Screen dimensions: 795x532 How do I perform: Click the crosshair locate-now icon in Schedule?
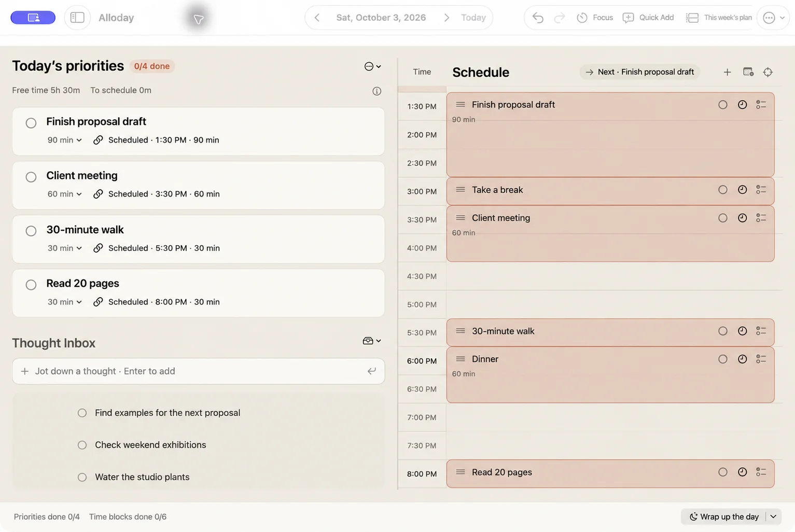point(768,72)
